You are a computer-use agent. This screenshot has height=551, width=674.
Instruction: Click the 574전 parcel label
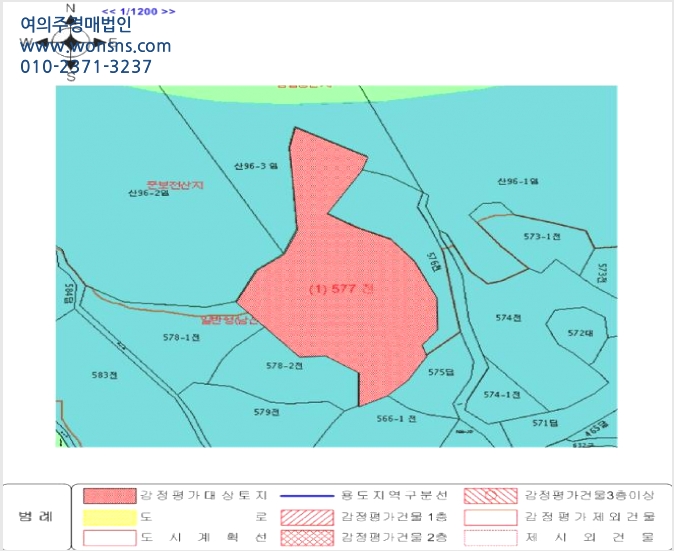coord(508,318)
